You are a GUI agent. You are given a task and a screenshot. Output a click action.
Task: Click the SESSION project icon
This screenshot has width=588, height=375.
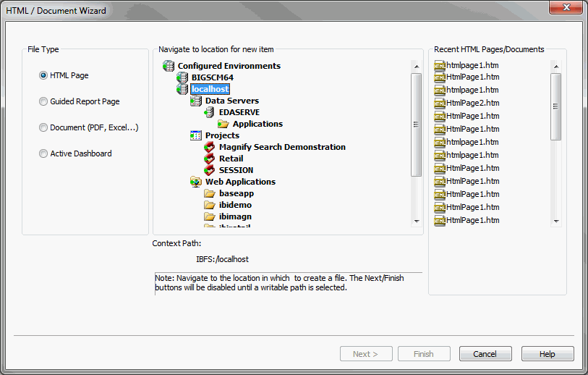point(209,170)
